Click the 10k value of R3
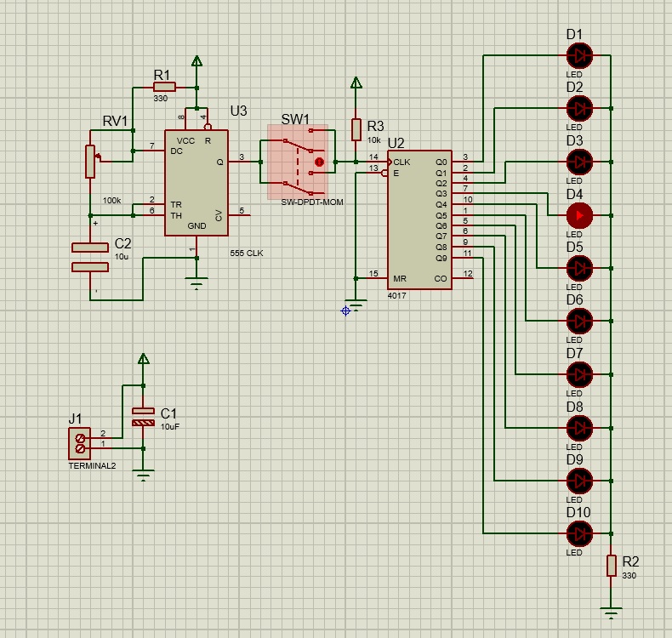Viewport: 672px width, 638px height. 373,140
